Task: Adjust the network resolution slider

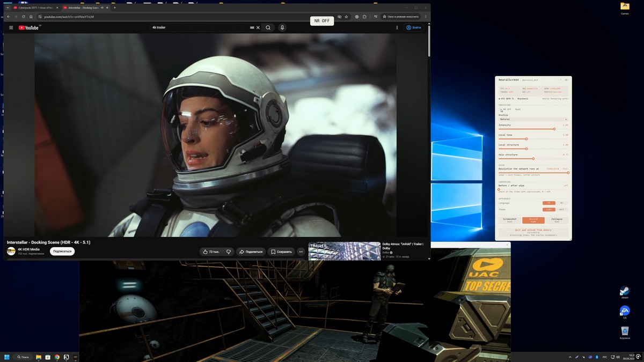Action: pos(533,173)
